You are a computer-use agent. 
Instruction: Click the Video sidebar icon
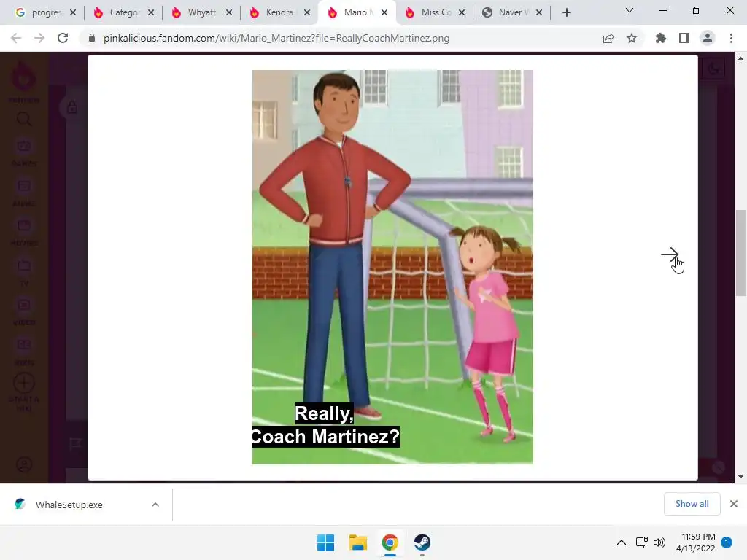coord(24,305)
